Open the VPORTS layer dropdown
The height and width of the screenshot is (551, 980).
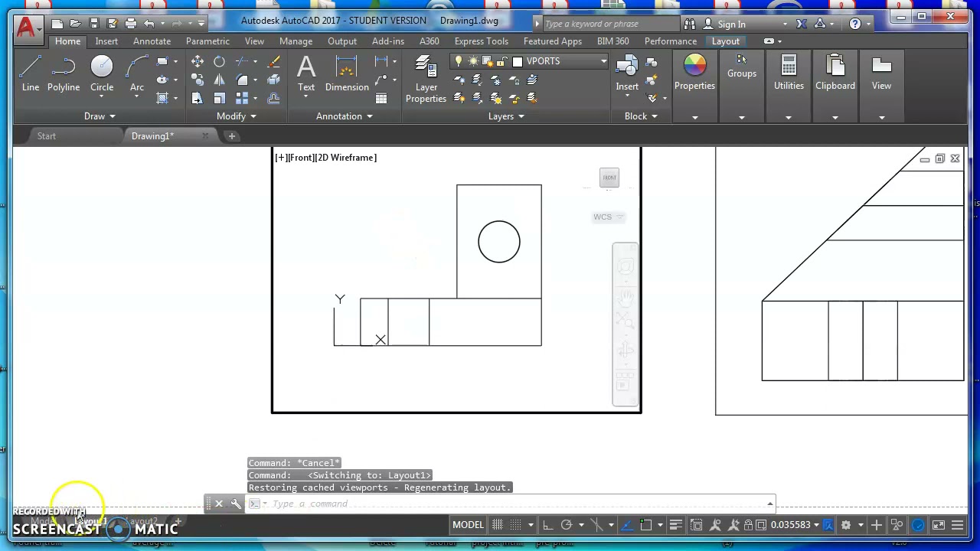pos(603,61)
